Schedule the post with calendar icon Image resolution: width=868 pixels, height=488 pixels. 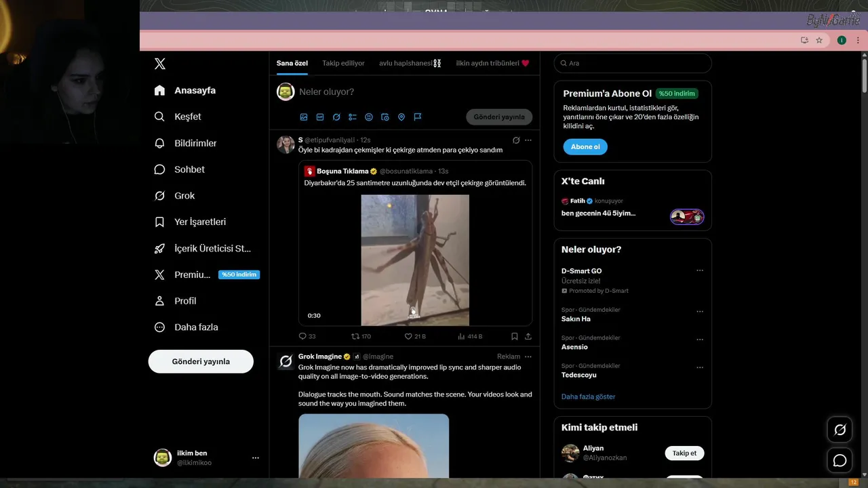pyautogui.click(x=385, y=117)
